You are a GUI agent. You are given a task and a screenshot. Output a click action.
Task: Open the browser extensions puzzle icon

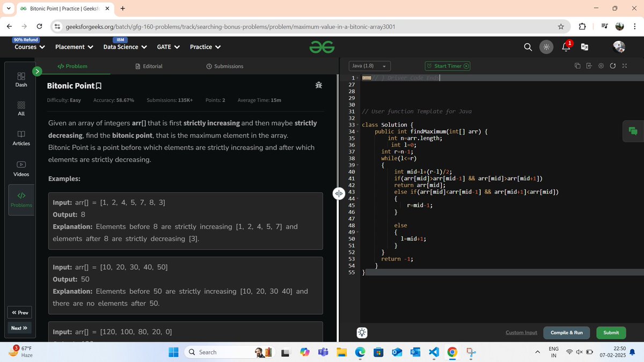coord(582,27)
